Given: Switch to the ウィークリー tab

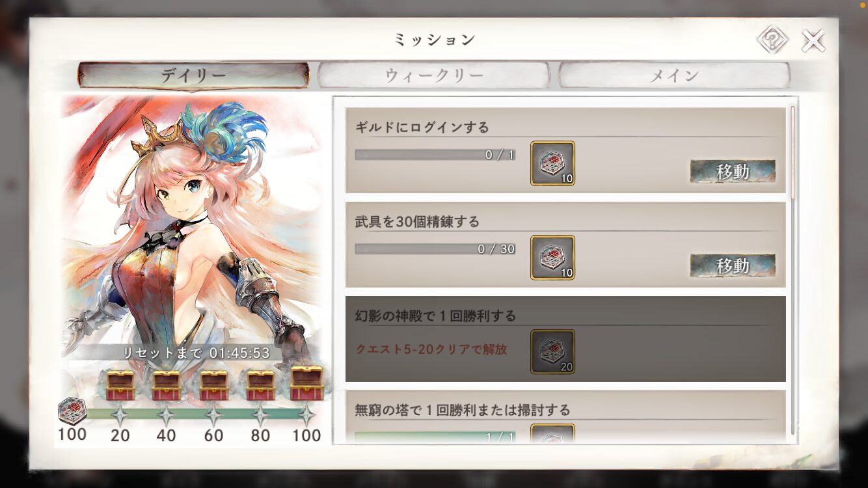Looking at the screenshot, I should click(x=433, y=75).
